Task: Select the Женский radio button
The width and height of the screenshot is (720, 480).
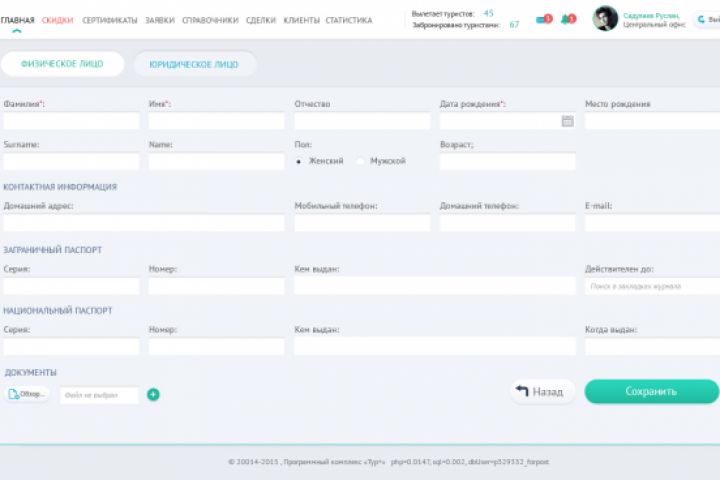Action: point(299,161)
